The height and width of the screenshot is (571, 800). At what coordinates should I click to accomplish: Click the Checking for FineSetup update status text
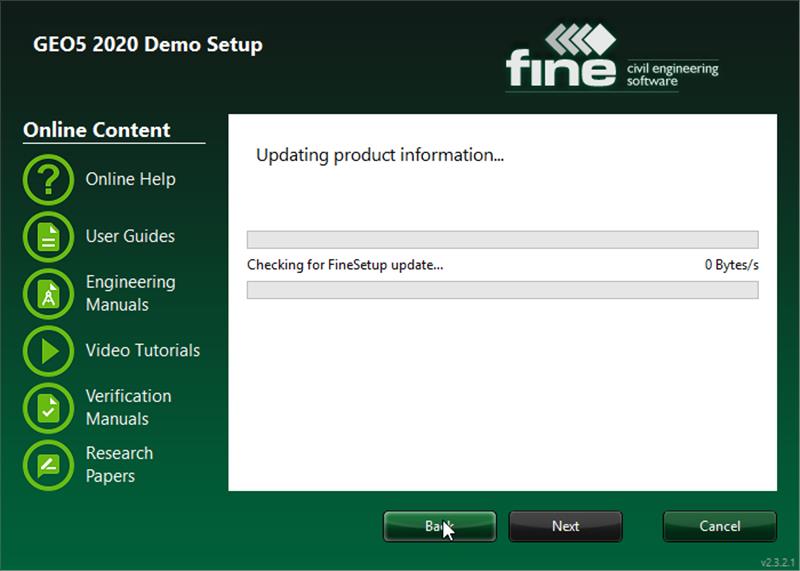click(345, 265)
